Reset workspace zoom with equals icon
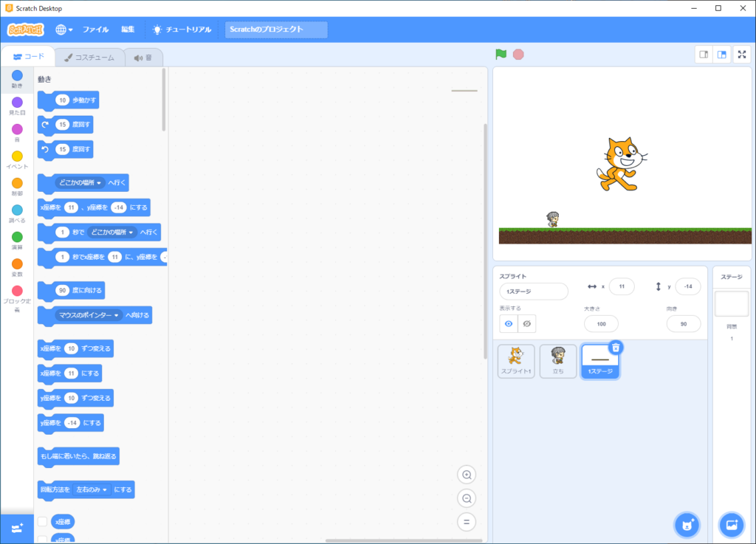The image size is (756, 544). (x=467, y=523)
